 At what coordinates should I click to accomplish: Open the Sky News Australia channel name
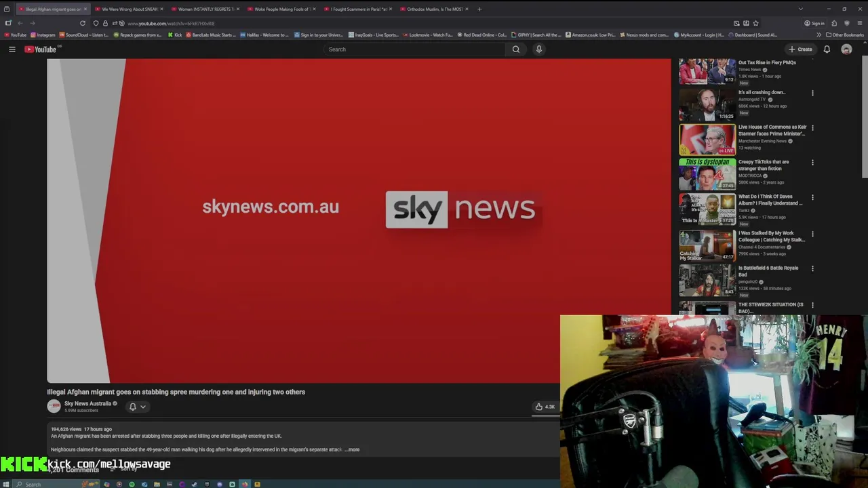[x=87, y=403]
